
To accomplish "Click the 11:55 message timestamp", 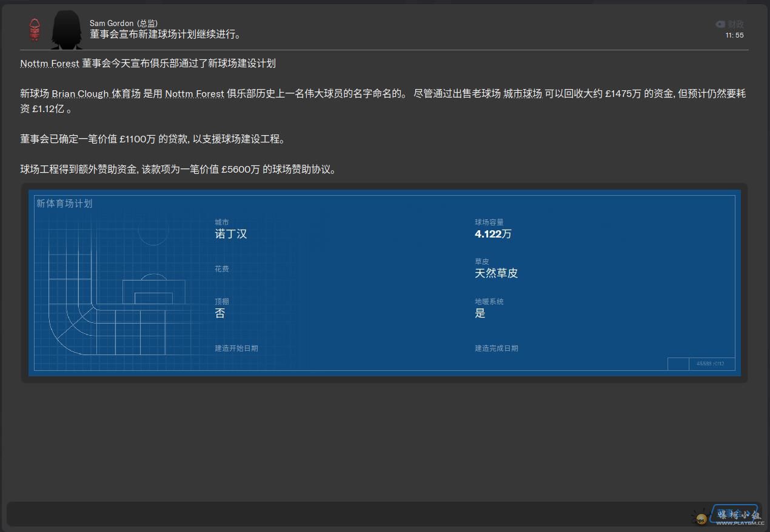I will [x=734, y=35].
